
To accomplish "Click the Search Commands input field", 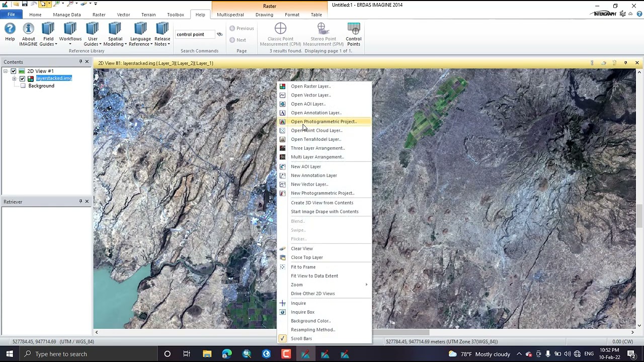I will coord(195,34).
